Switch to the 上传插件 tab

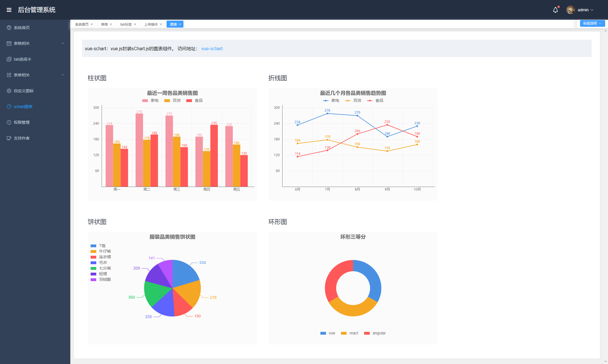click(x=151, y=25)
